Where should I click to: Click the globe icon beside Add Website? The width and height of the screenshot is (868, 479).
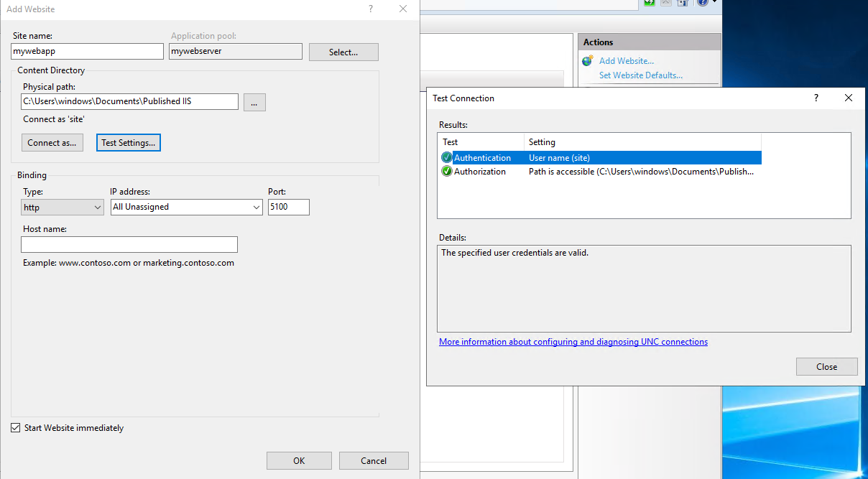point(588,61)
